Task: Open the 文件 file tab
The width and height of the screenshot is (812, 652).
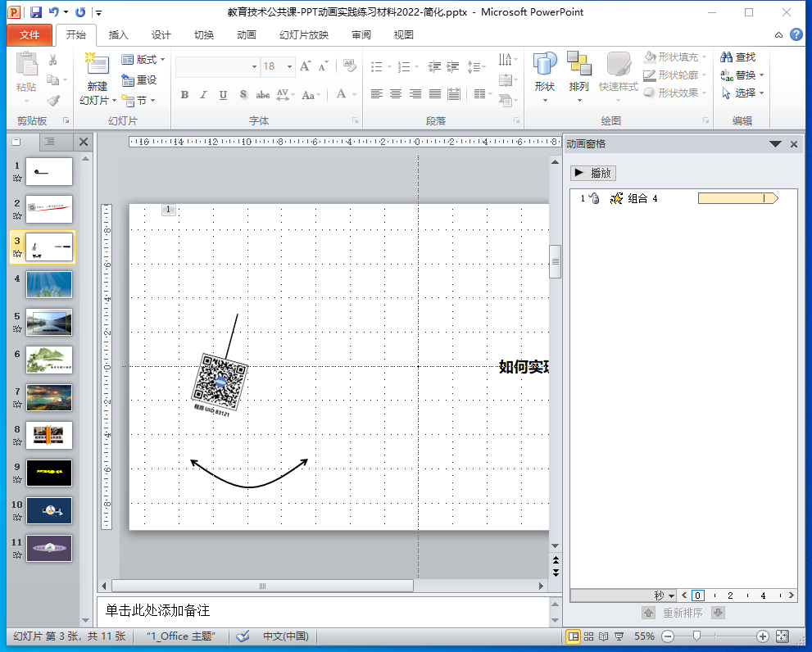Action: click(29, 34)
